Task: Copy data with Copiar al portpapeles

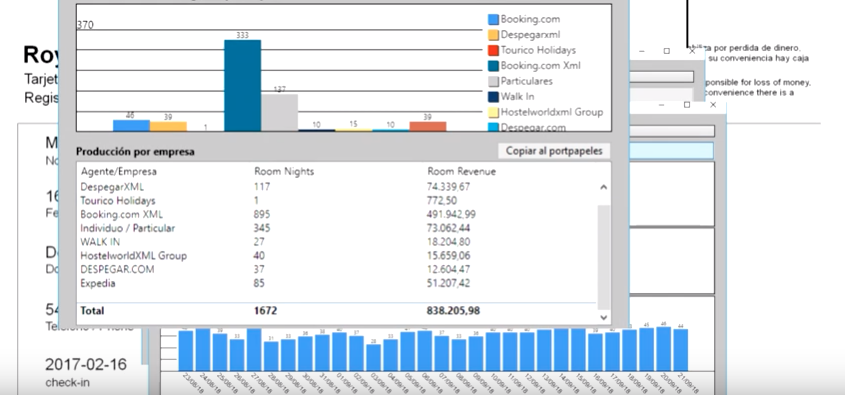Action: point(554,151)
